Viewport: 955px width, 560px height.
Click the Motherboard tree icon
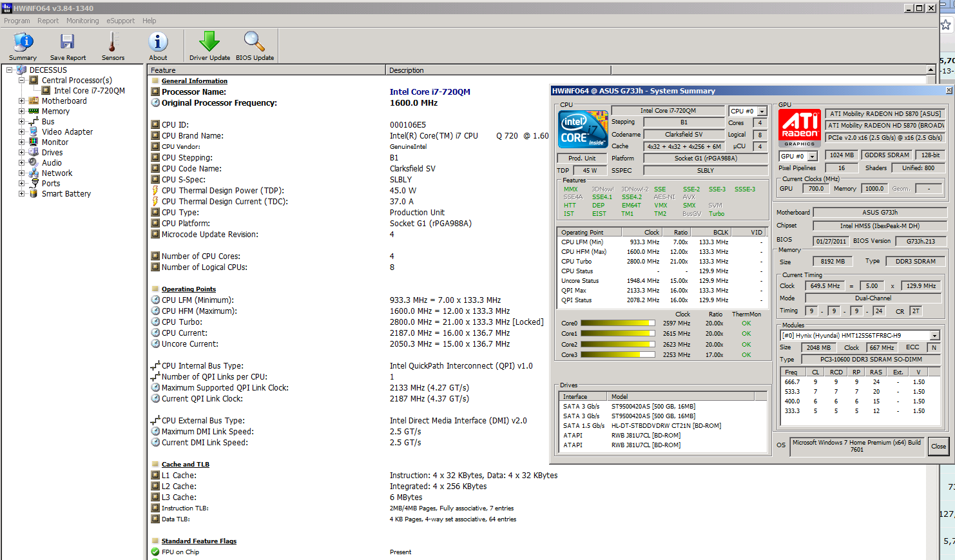[34, 101]
